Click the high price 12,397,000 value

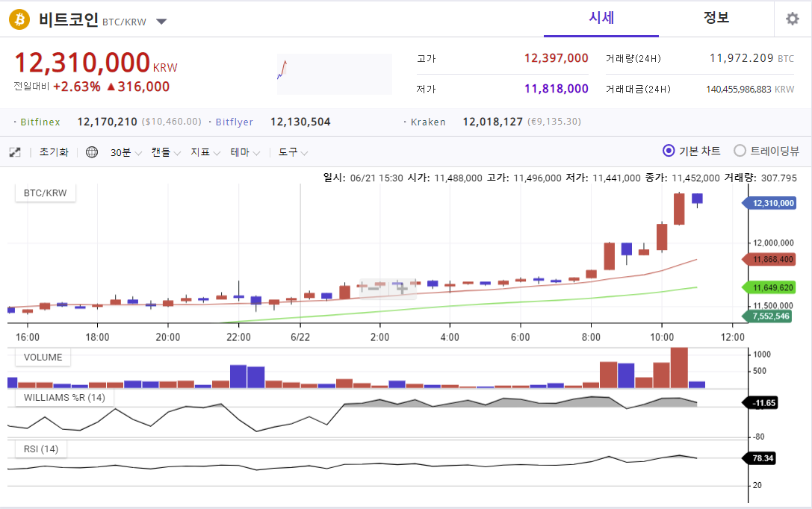tap(557, 58)
